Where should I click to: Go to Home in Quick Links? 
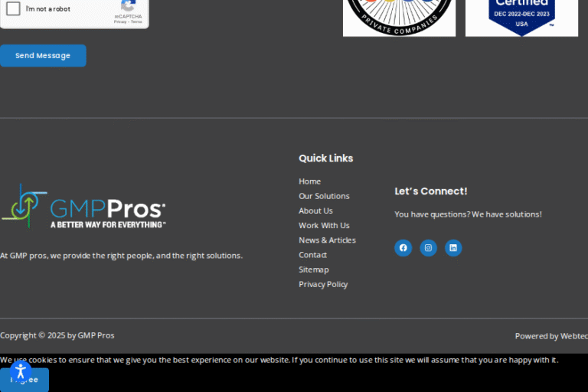click(x=309, y=181)
